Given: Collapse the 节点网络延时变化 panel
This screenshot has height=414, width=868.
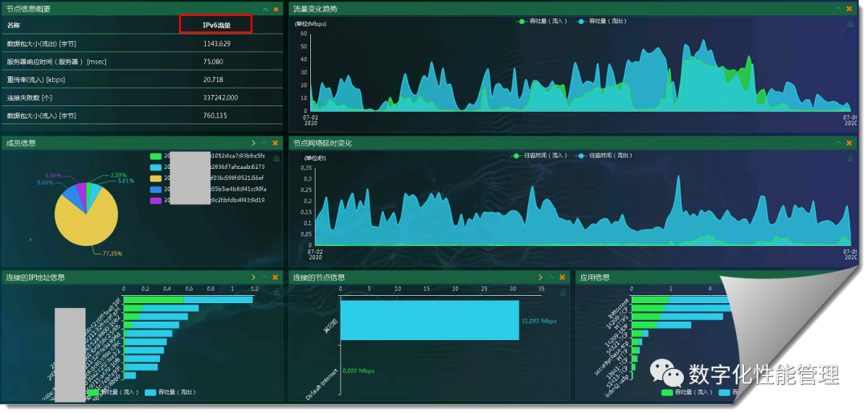Looking at the screenshot, I should pyautogui.click(x=838, y=143).
